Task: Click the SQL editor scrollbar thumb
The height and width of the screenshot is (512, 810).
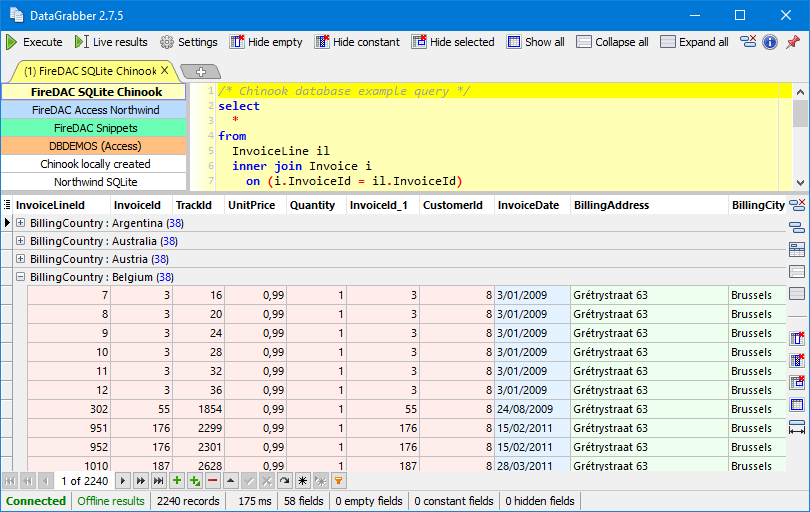Action: tap(800, 114)
